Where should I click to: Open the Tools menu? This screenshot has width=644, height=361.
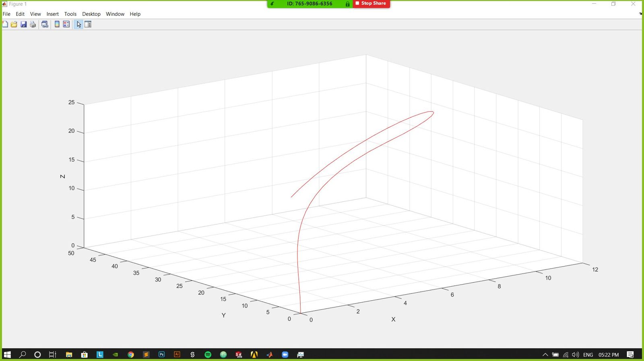(70, 14)
